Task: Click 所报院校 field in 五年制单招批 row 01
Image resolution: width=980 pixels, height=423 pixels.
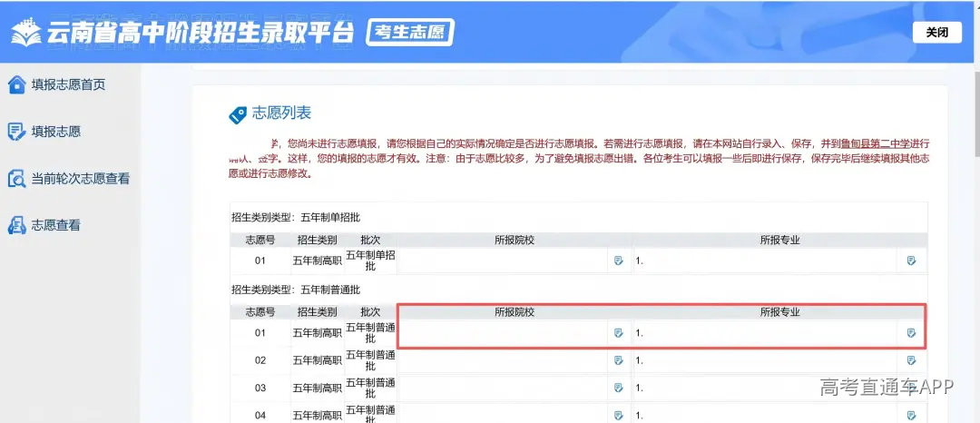Action: point(503,261)
